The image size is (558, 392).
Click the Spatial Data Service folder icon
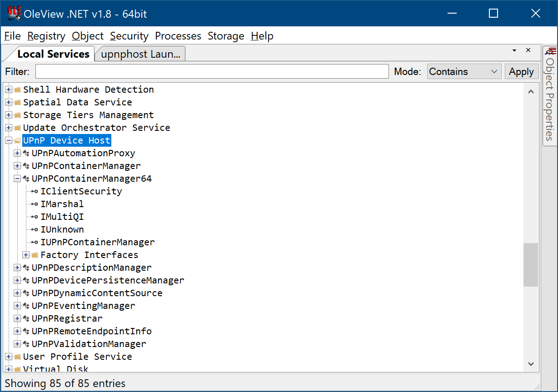coord(17,102)
